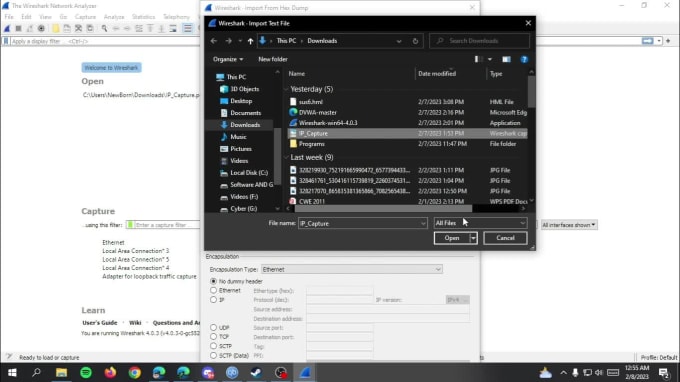This screenshot has width=680, height=382.
Task: Open Steam icon in the taskbar
Action: point(256,372)
